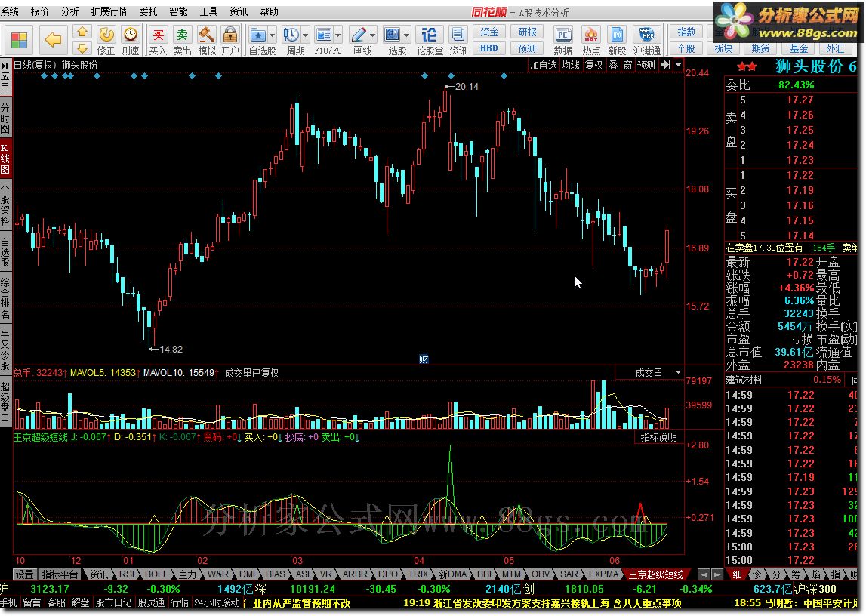
Task: Open 指标说明 indicator description
Action: [x=659, y=437]
